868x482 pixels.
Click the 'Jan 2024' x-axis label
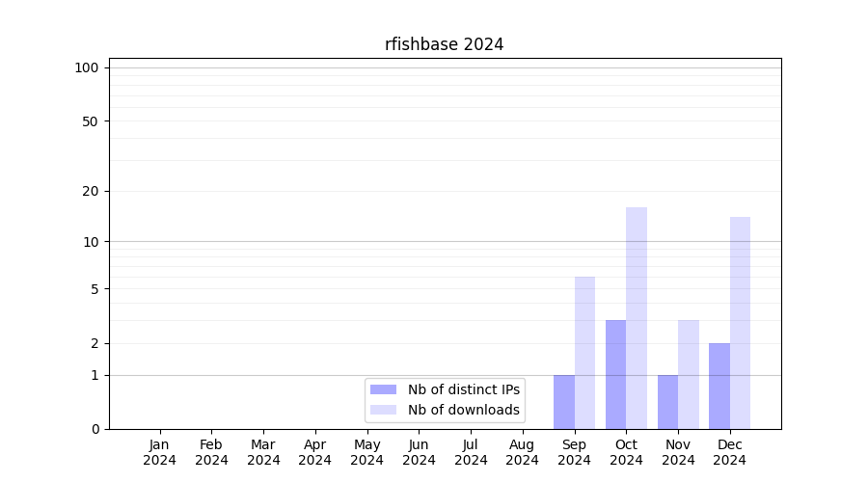[160, 452]
